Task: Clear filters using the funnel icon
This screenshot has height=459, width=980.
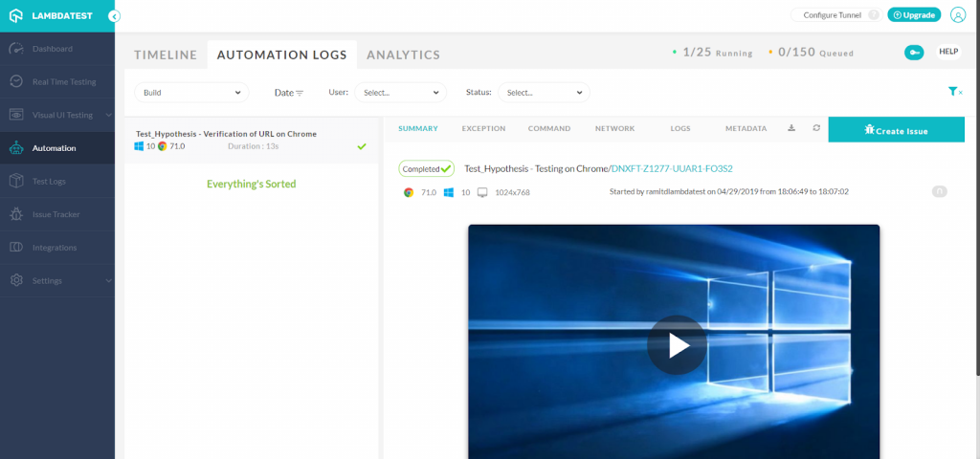Action: pyautogui.click(x=954, y=92)
